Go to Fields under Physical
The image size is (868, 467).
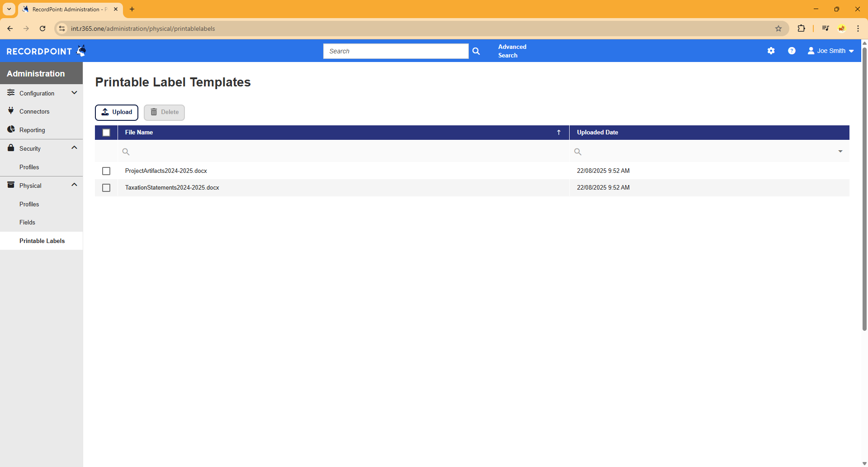pos(27,223)
